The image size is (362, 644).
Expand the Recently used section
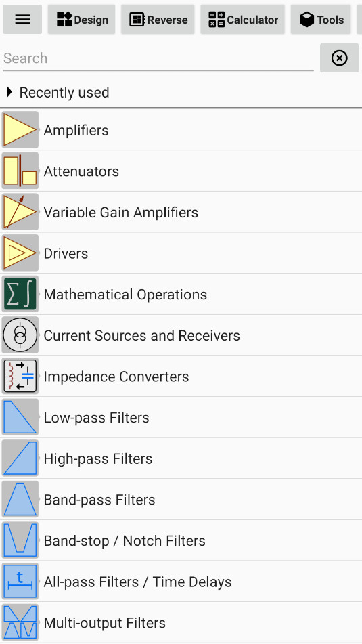(x=58, y=92)
